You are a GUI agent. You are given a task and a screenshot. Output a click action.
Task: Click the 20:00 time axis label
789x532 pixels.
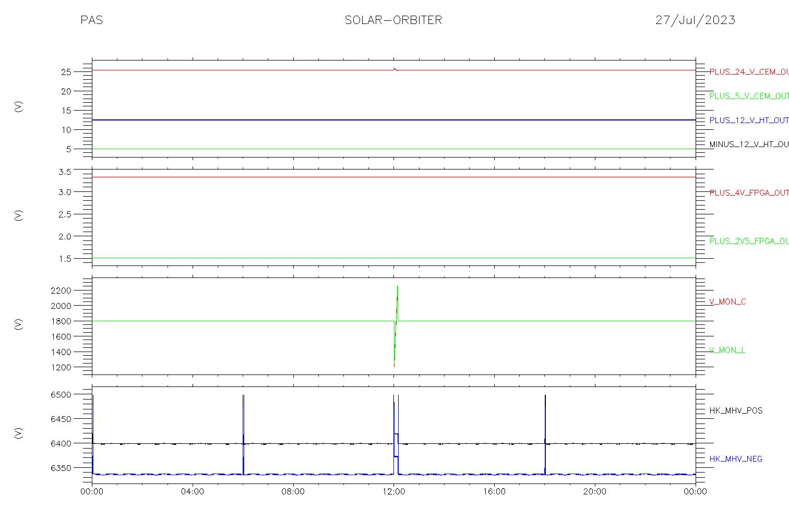[594, 491]
